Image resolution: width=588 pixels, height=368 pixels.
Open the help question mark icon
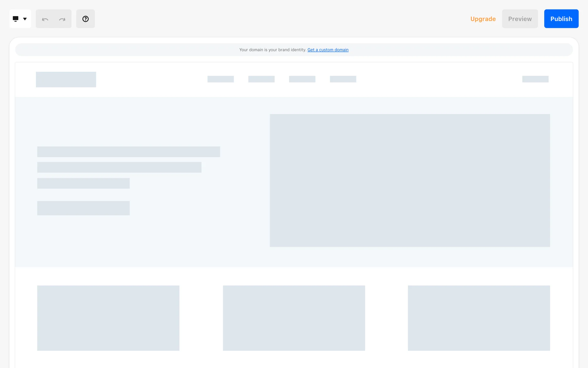pos(85,19)
